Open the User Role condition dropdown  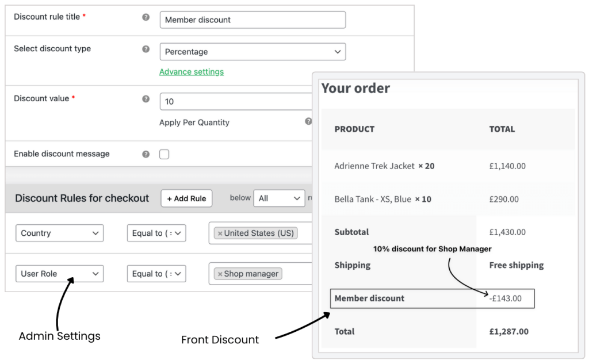pyautogui.click(x=59, y=274)
